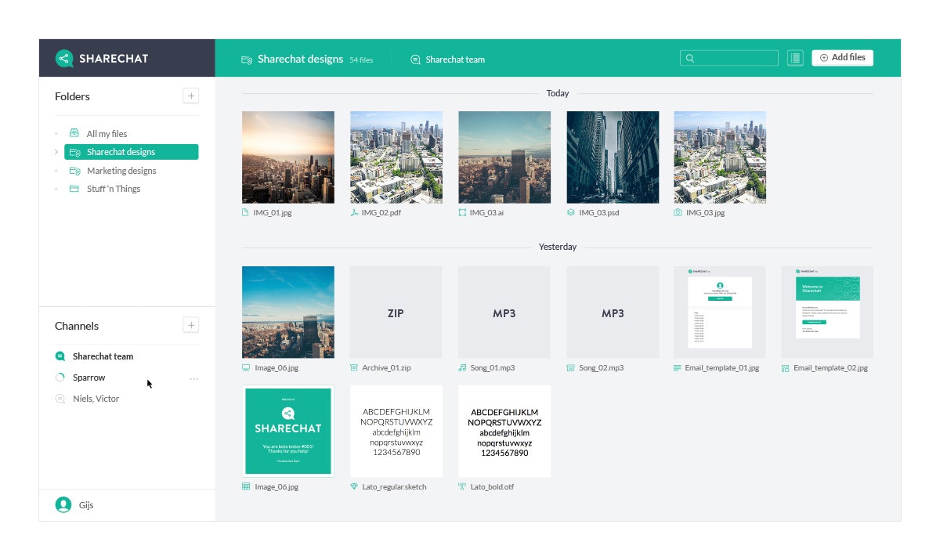Click the PDF icon beside IMG_02.pdf
The image size is (940, 560).
point(354,212)
